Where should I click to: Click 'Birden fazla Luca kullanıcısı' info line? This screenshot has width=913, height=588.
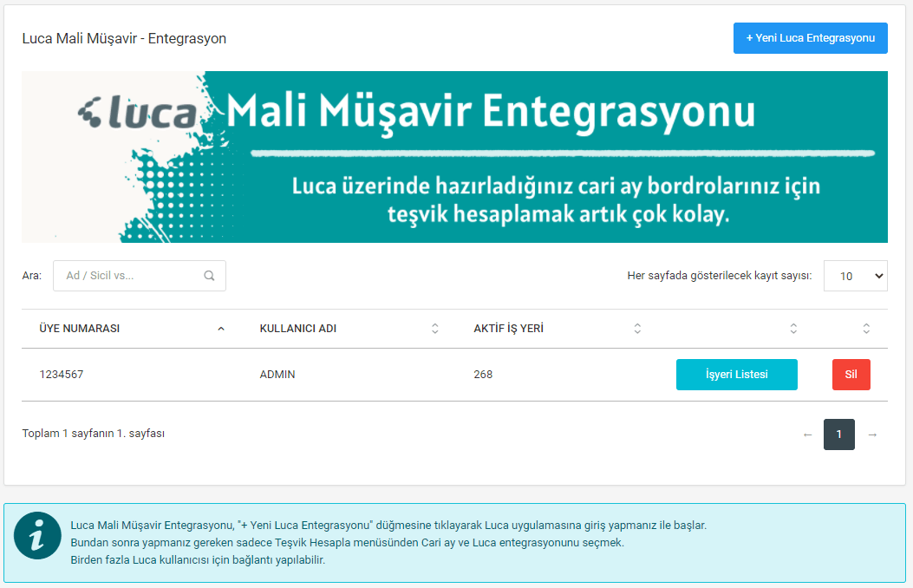tap(198, 560)
